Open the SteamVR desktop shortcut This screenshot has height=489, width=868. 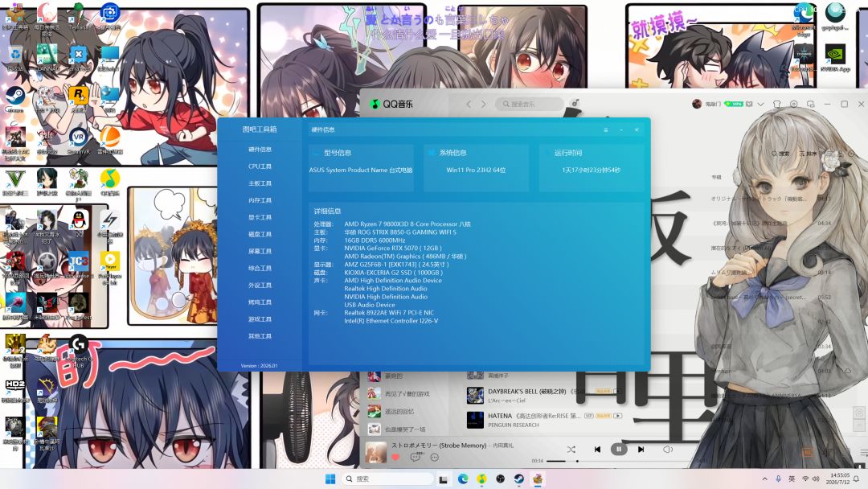tap(79, 142)
